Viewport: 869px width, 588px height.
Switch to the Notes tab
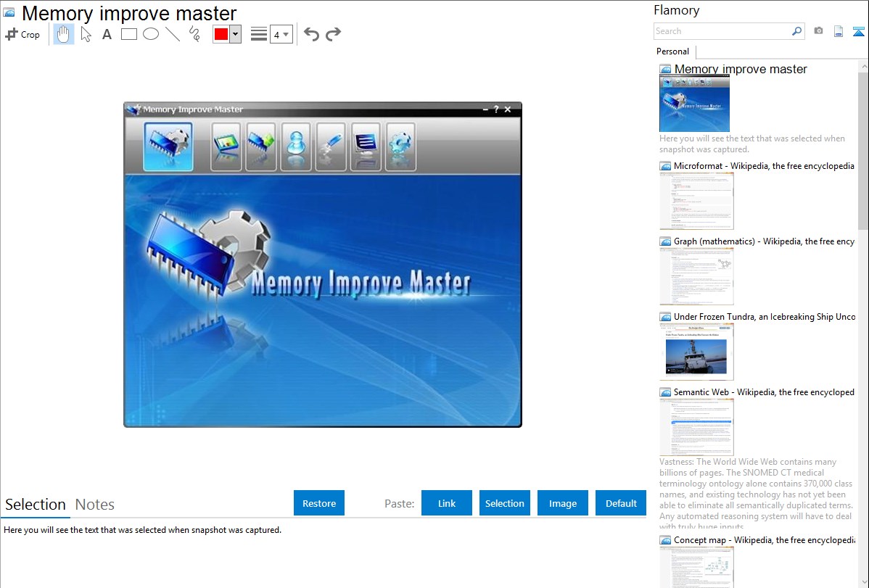95,505
